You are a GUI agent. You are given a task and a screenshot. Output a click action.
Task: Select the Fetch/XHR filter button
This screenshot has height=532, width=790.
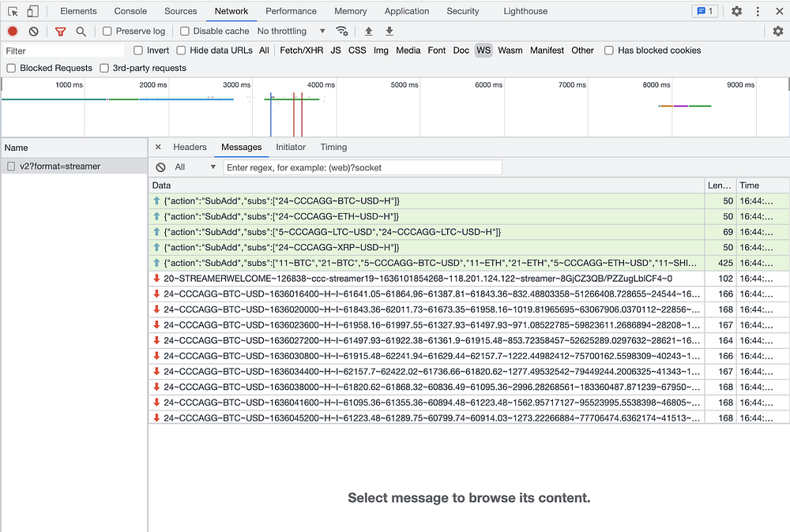pos(301,50)
